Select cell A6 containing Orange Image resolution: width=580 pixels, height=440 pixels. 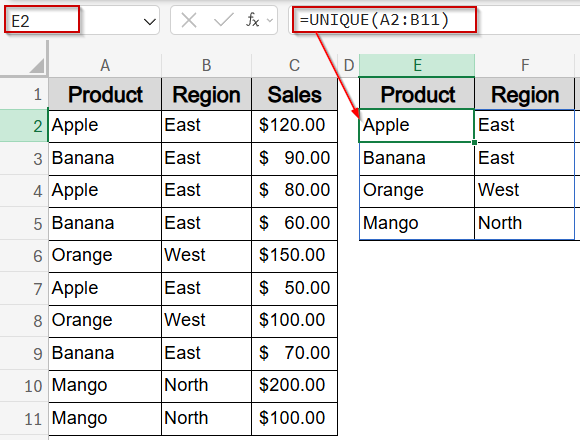coord(105,256)
